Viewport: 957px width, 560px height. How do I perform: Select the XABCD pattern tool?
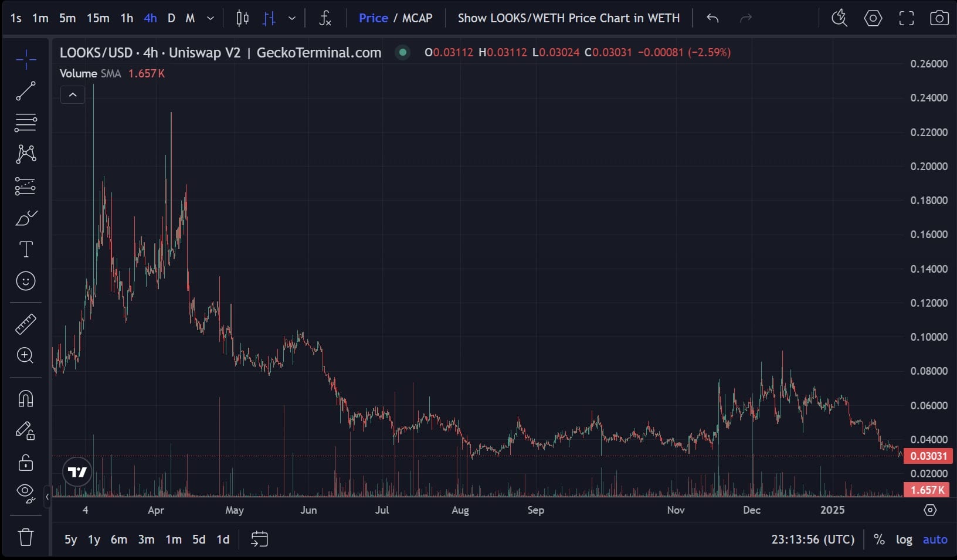pos(25,154)
